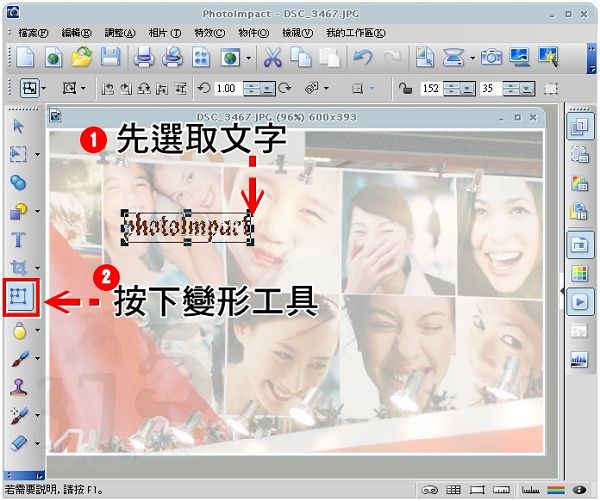The image size is (600, 501).
Task: Open the 特效 (Effect) menu
Action: coord(209,33)
